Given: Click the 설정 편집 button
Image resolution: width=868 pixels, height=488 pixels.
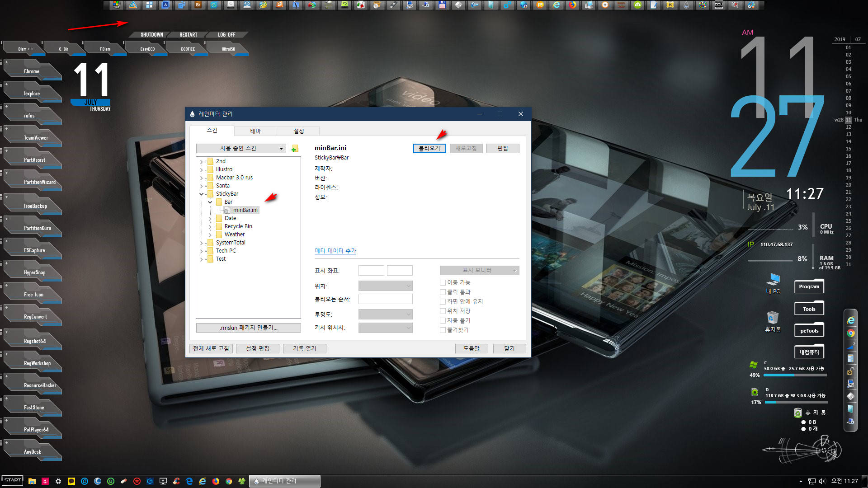Looking at the screenshot, I should tap(257, 348).
